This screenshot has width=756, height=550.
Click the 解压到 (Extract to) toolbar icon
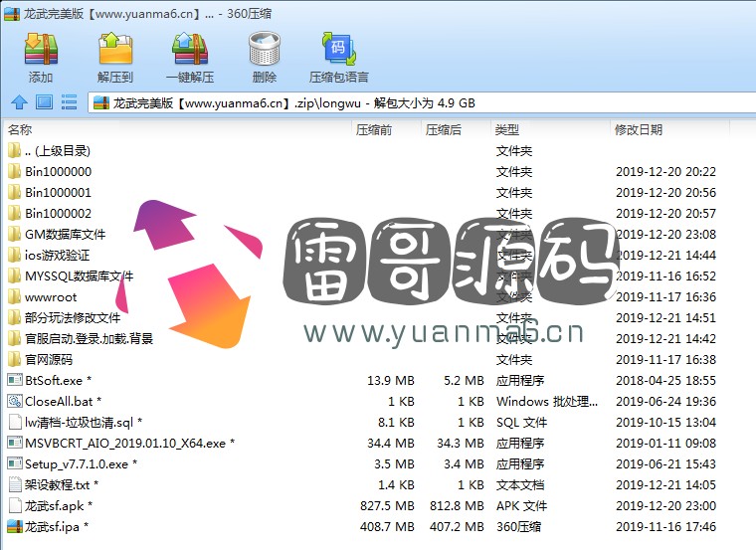point(115,49)
